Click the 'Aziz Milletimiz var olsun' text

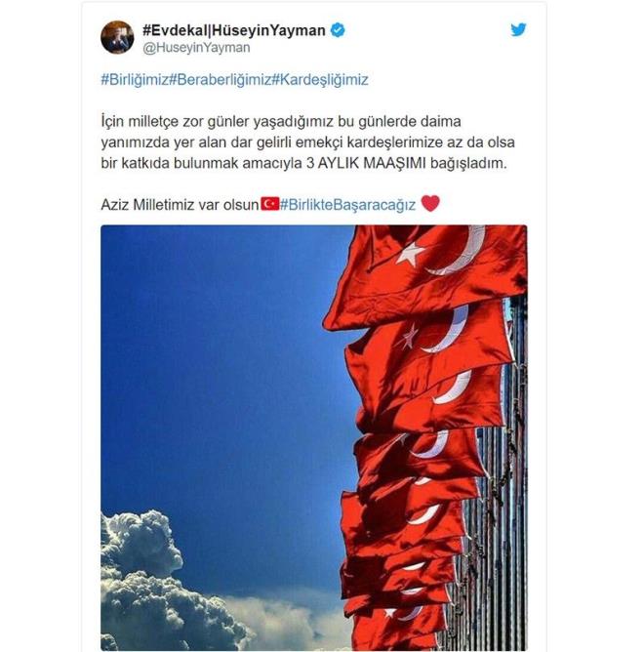point(180,205)
